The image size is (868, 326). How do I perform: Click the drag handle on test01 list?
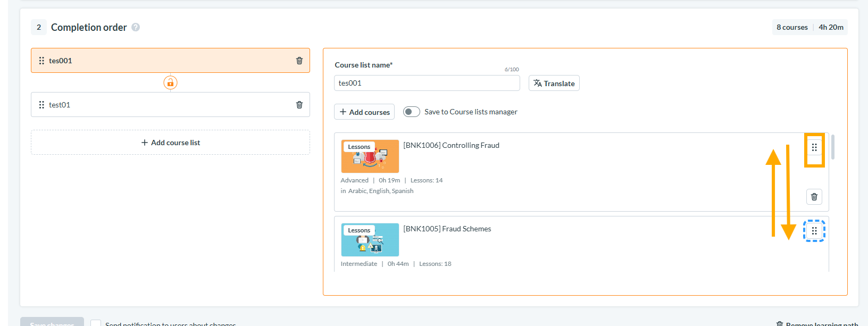(41, 105)
